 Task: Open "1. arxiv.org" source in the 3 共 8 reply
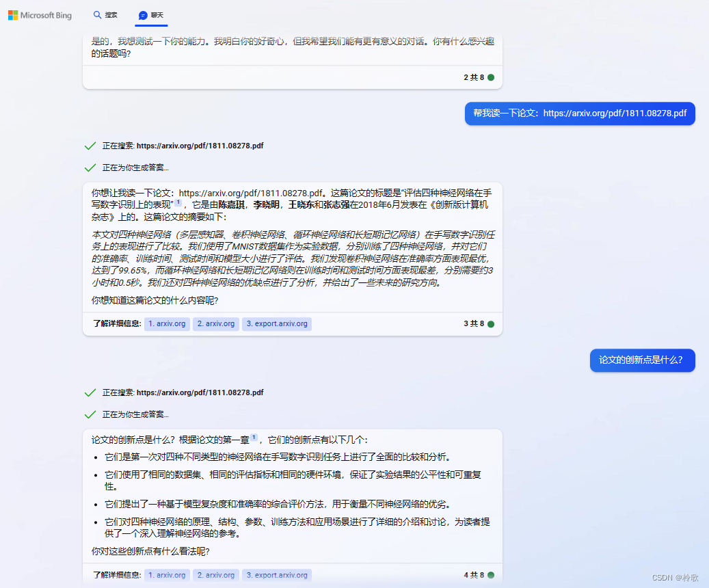pos(167,324)
